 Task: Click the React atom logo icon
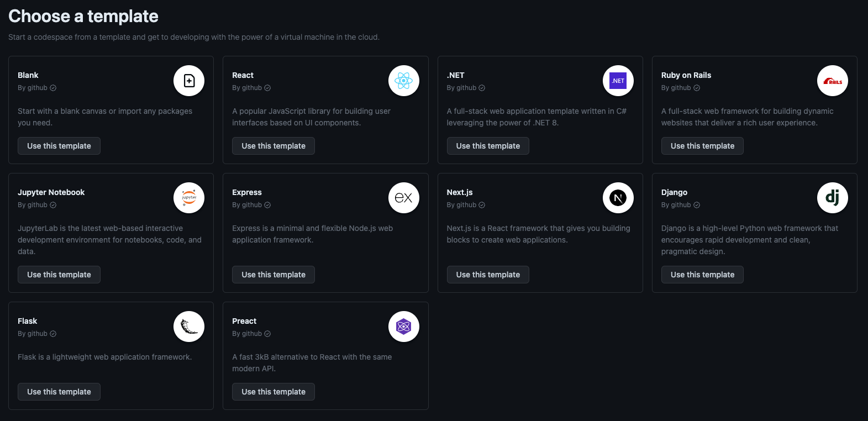(x=404, y=81)
